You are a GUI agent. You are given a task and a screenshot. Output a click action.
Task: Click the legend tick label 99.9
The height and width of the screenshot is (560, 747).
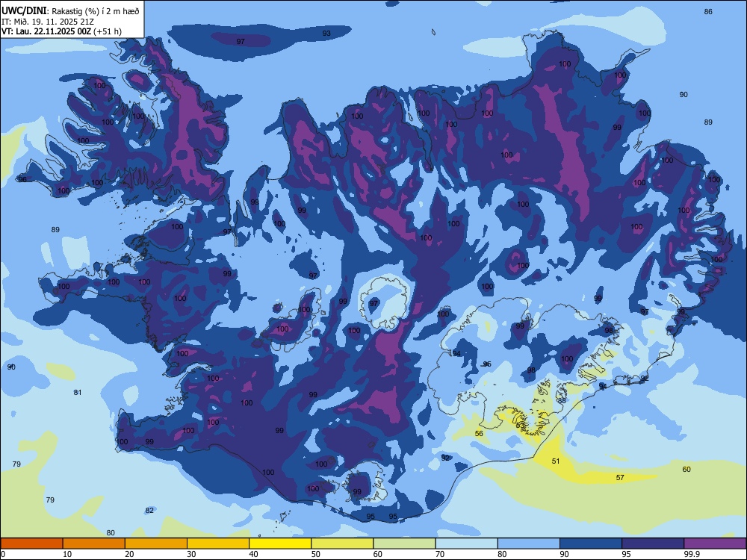(x=691, y=554)
